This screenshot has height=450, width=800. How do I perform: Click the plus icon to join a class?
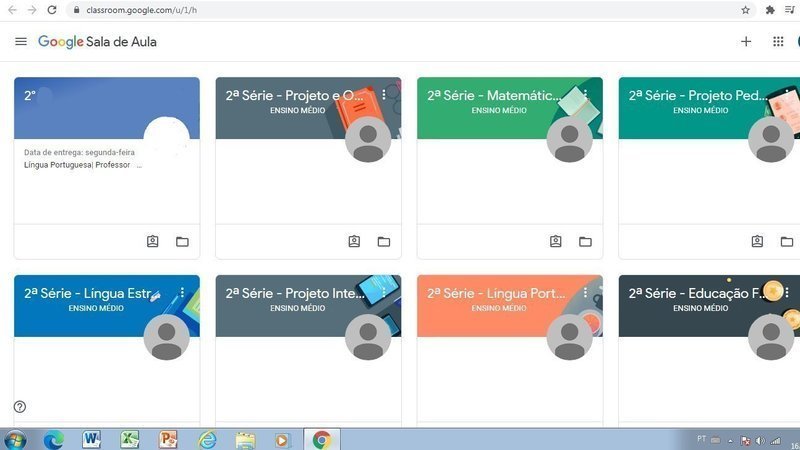pyautogui.click(x=746, y=41)
